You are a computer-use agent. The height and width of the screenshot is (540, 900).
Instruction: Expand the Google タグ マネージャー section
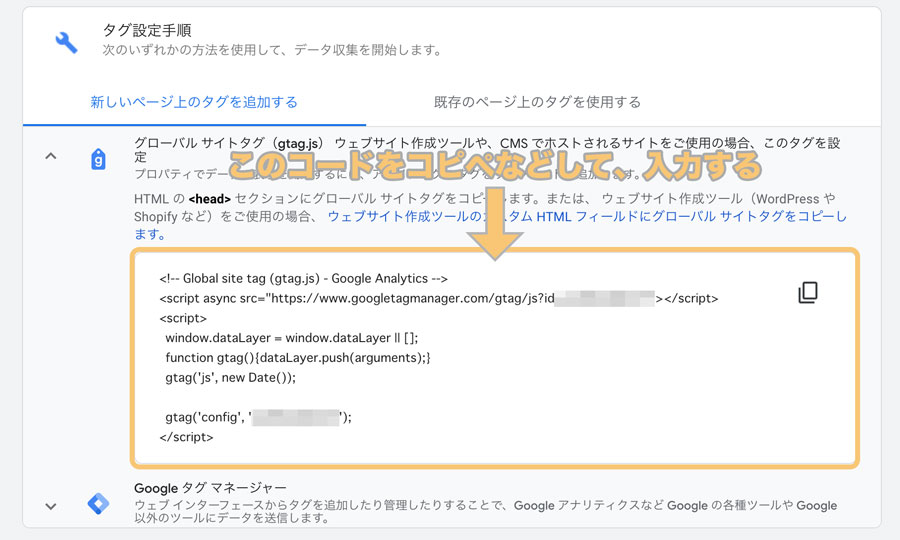point(51,506)
